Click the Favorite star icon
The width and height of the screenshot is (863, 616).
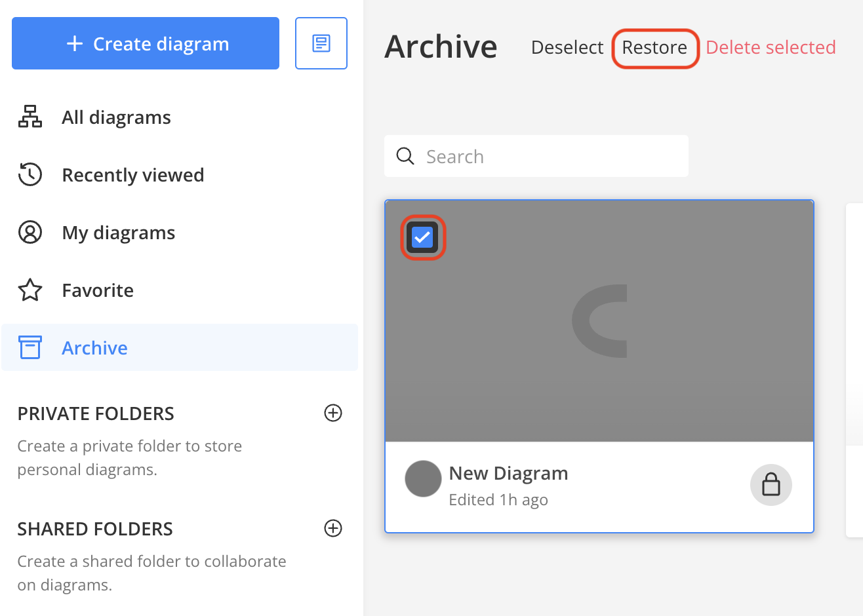(30, 290)
